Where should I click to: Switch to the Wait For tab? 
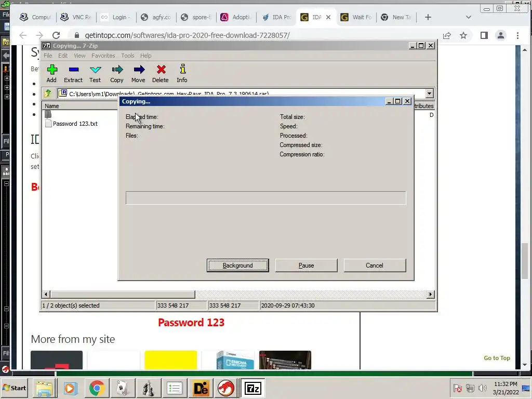356,17
